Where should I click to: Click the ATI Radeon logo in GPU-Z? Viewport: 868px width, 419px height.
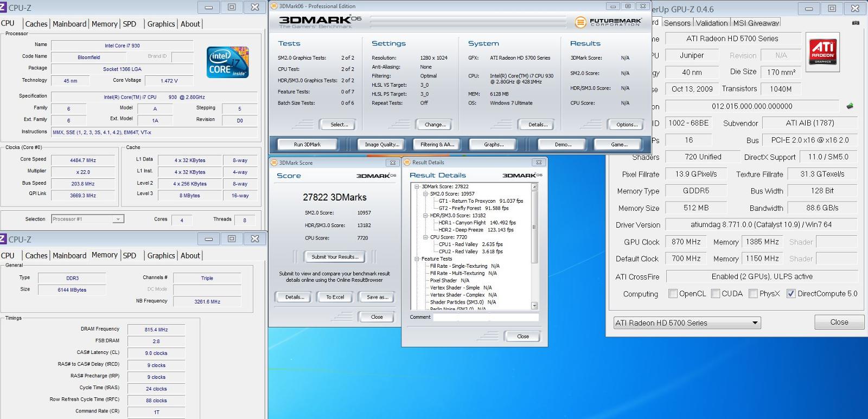pos(822,51)
